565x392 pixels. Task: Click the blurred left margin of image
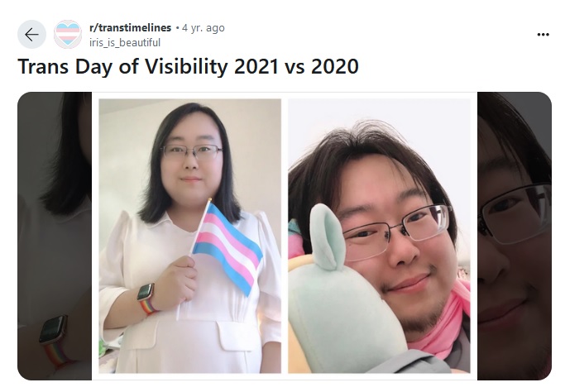point(55,236)
